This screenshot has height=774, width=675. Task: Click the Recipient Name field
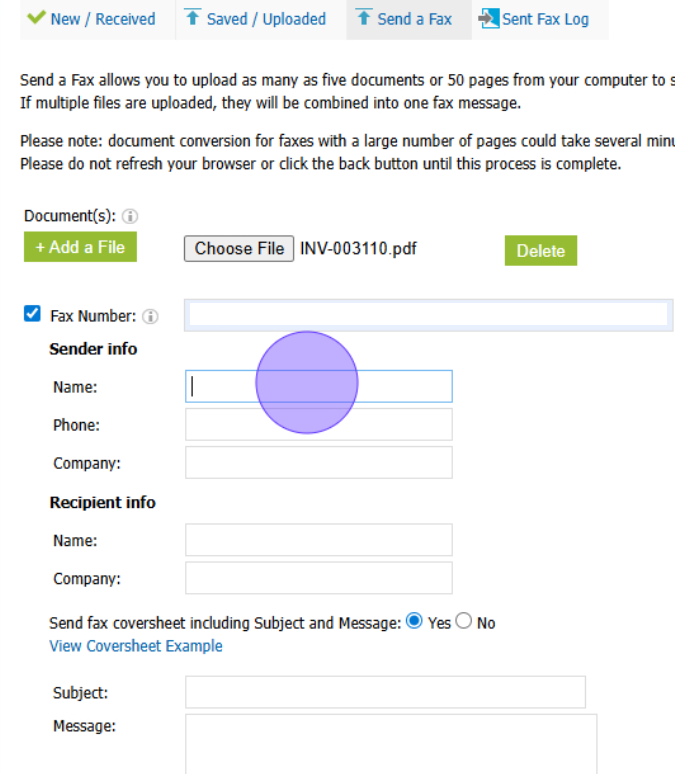[318, 540]
